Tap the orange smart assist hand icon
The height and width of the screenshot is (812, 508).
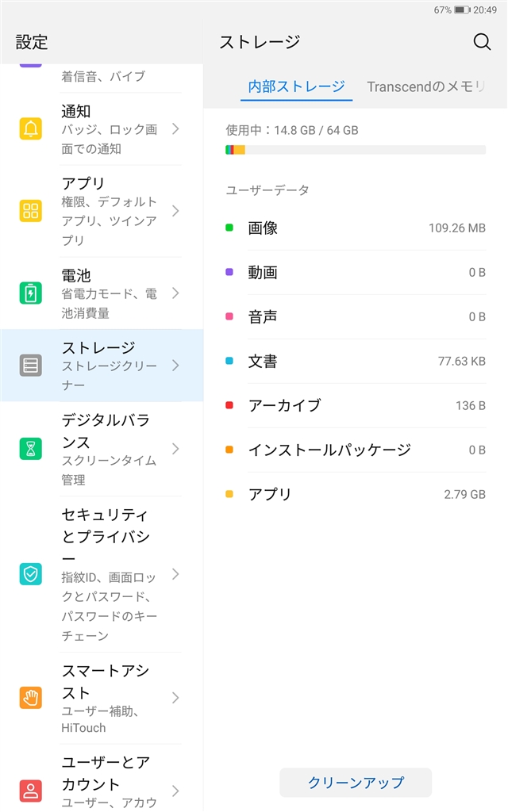[x=31, y=698]
